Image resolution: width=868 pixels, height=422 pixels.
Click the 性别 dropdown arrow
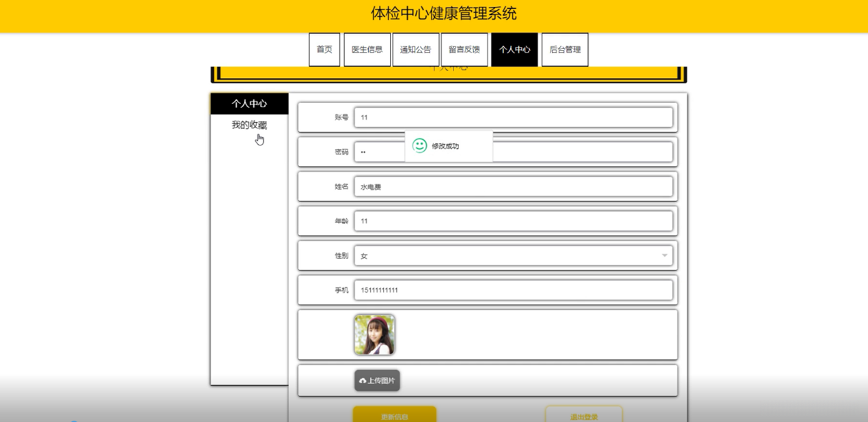coord(664,256)
